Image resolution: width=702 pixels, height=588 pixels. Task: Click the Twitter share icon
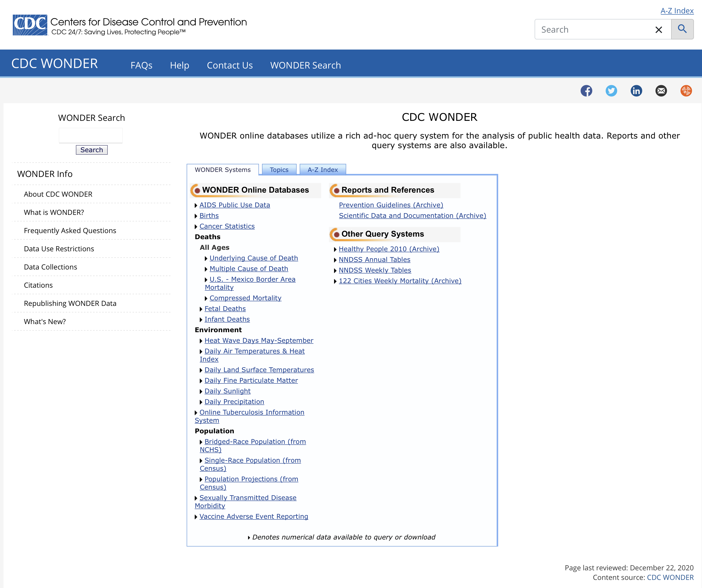611,91
